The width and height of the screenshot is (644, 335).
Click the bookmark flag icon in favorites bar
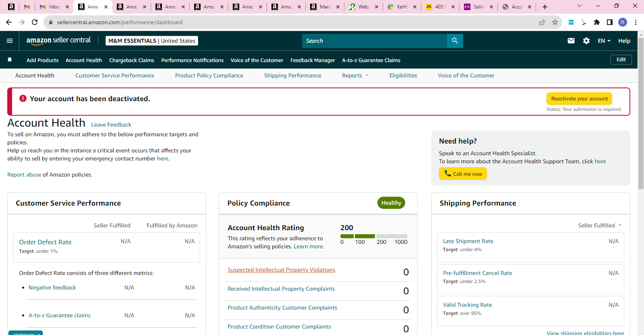pyautogui.click(x=10, y=60)
